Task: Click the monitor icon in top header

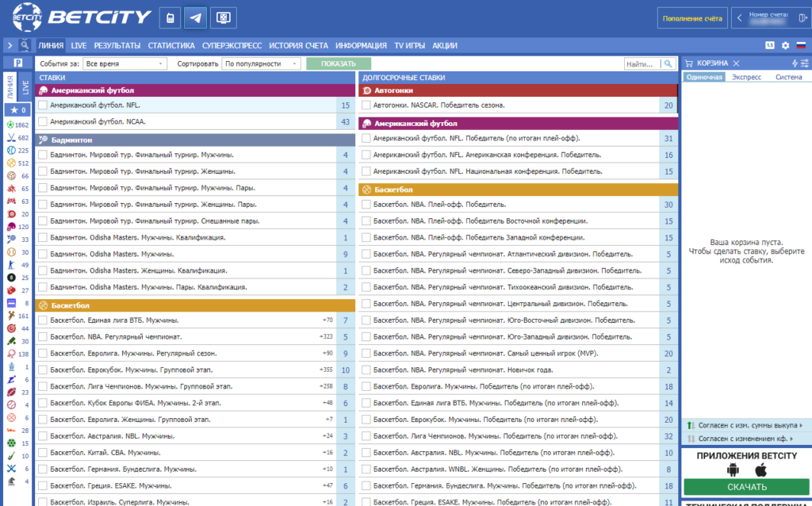Action: [x=223, y=18]
